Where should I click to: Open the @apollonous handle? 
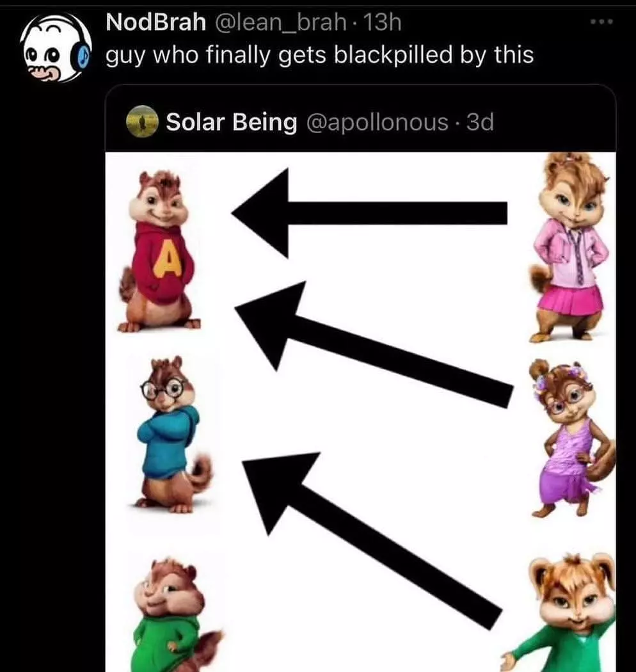click(x=377, y=122)
